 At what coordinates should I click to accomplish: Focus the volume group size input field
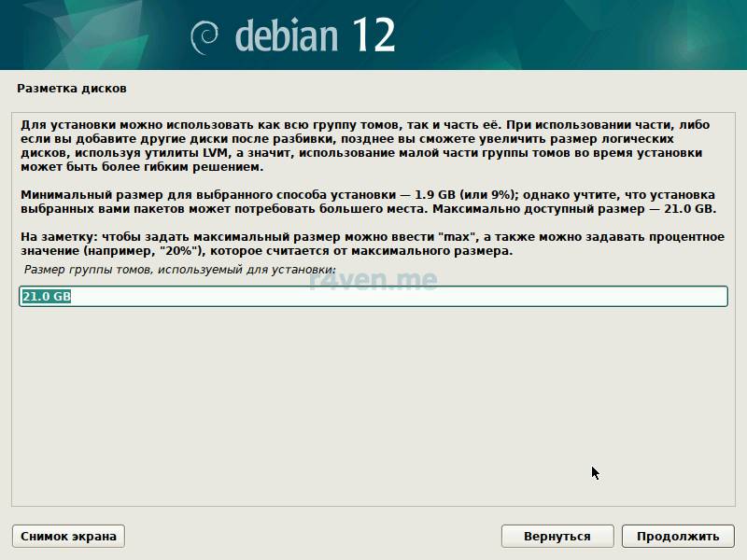point(373,297)
